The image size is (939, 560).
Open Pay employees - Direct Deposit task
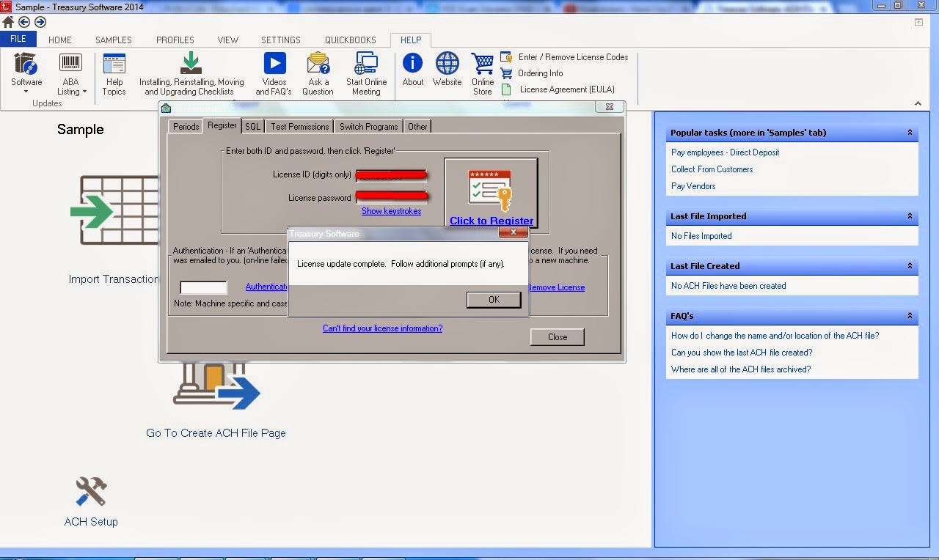point(725,152)
